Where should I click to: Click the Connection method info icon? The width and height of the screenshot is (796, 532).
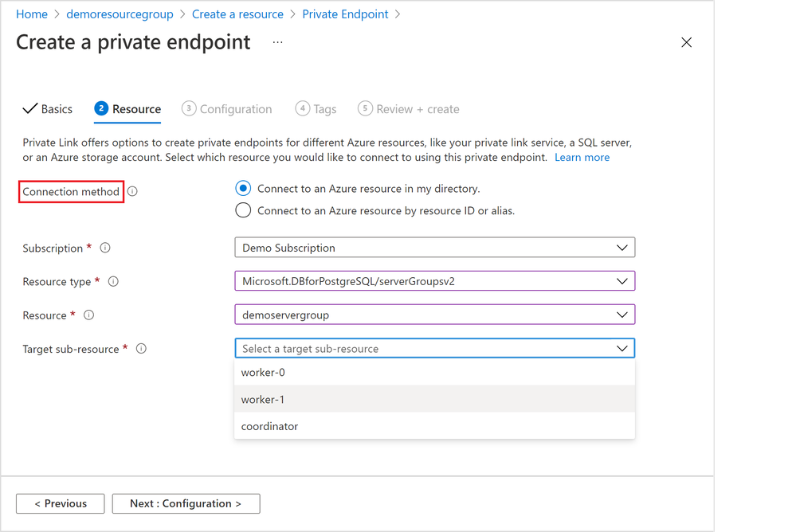133,192
